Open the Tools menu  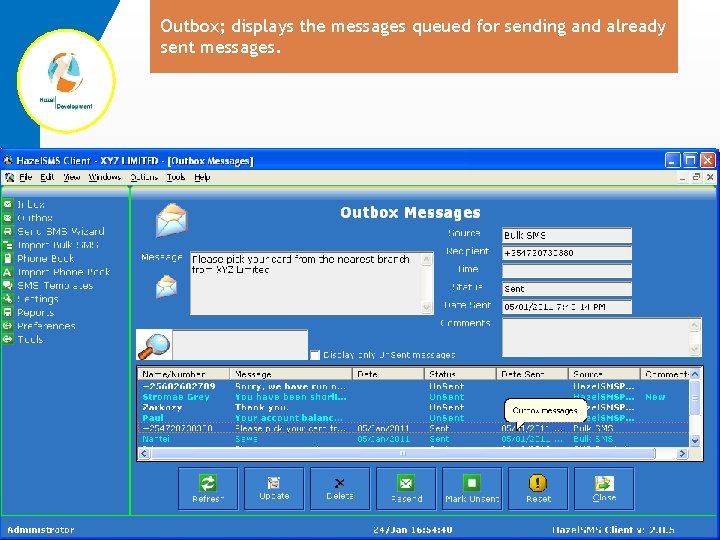point(176,177)
